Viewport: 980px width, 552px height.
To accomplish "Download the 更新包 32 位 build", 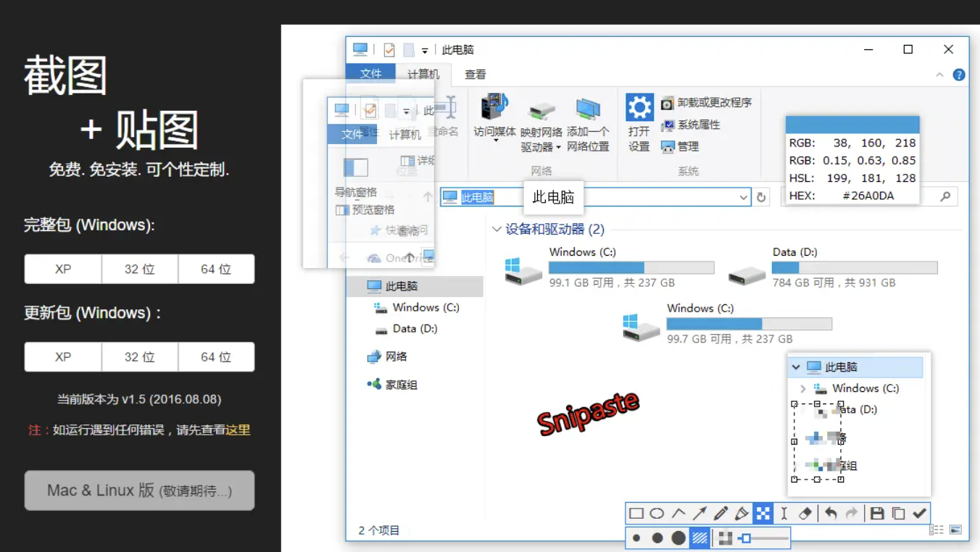I will [x=140, y=357].
